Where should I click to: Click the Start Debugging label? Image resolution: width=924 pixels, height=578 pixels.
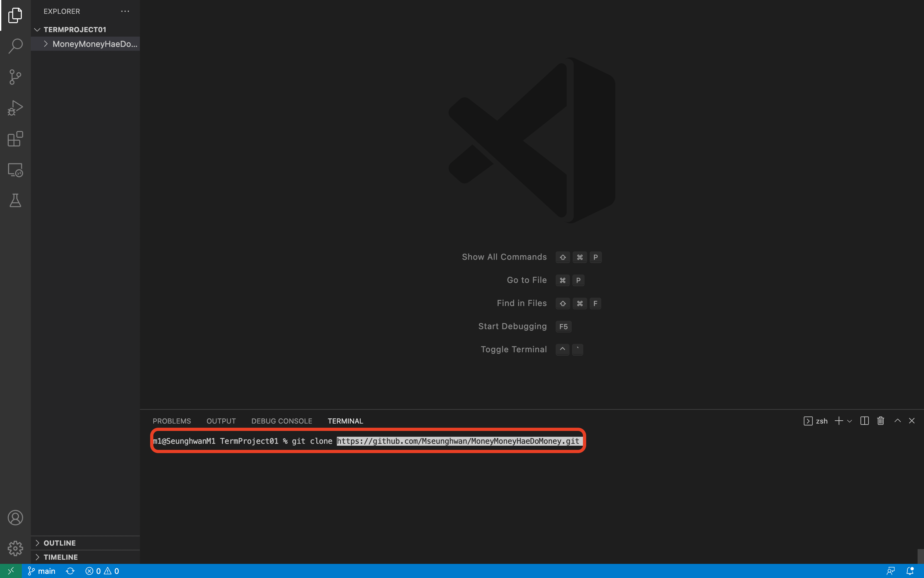tap(512, 326)
